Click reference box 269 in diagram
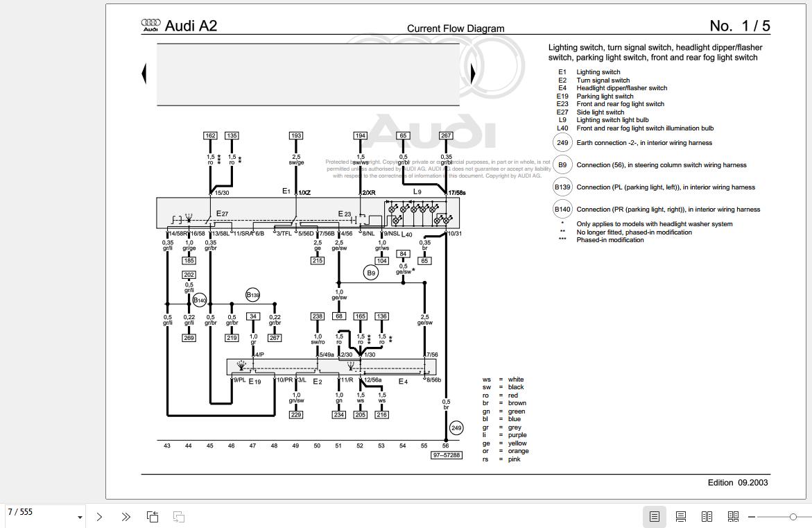812x528 pixels. click(189, 338)
